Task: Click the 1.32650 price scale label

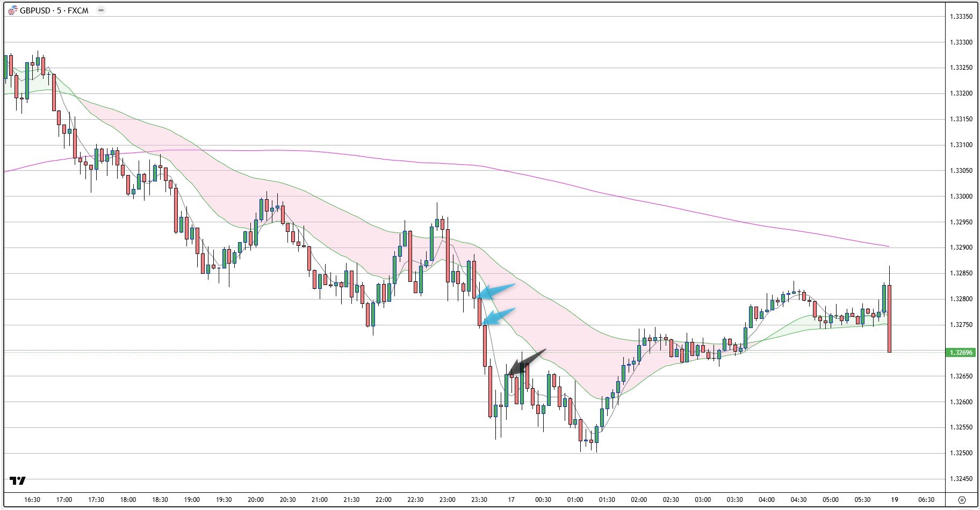Action: coord(961,376)
